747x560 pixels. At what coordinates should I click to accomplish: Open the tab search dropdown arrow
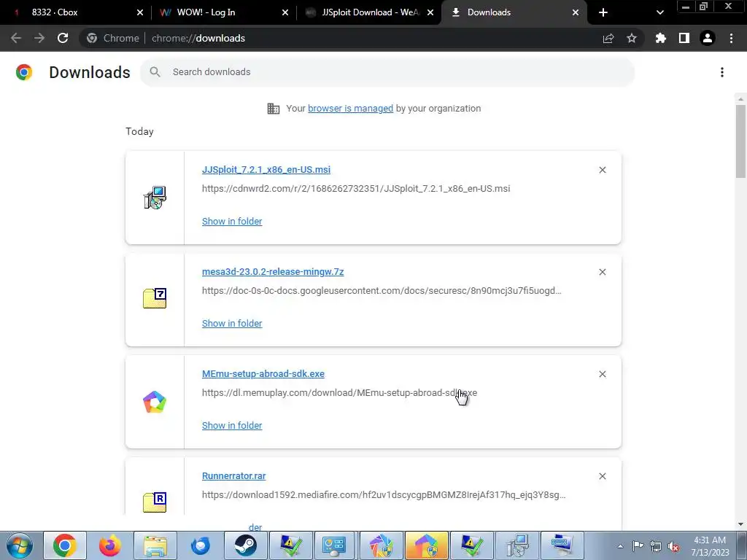point(659,12)
